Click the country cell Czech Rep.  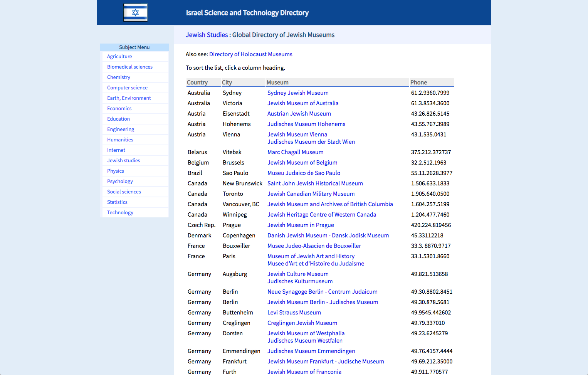(x=202, y=225)
